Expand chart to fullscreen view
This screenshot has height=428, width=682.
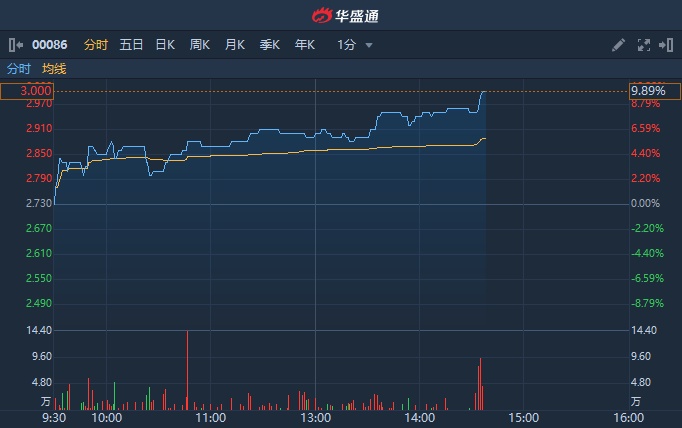pos(643,45)
